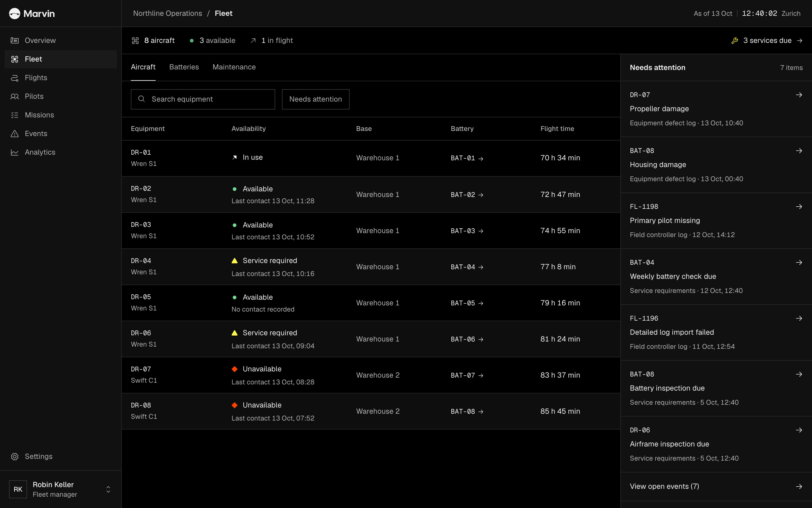Open Events warning icon in sidebar
Image resolution: width=812 pixels, height=508 pixels.
(x=14, y=134)
